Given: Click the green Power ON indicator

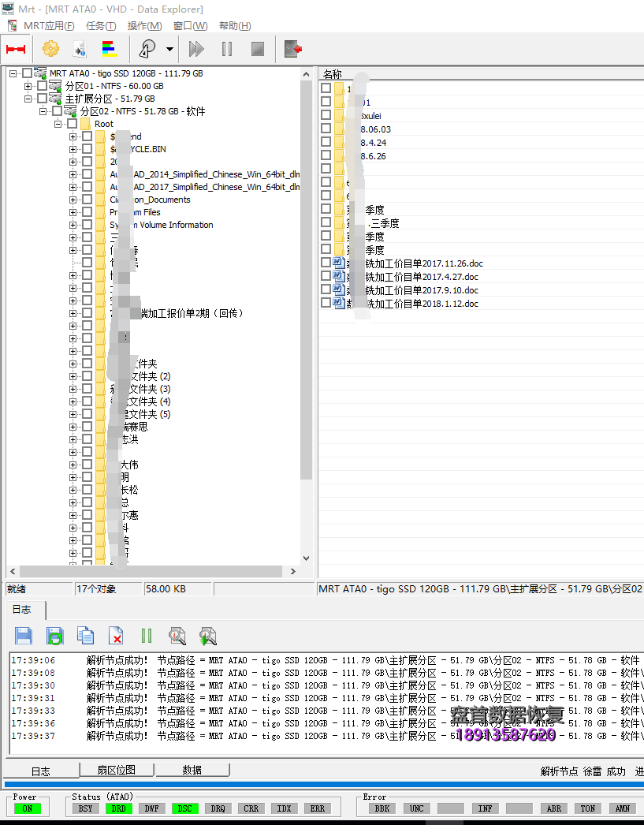Looking at the screenshot, I should point(29,807).
